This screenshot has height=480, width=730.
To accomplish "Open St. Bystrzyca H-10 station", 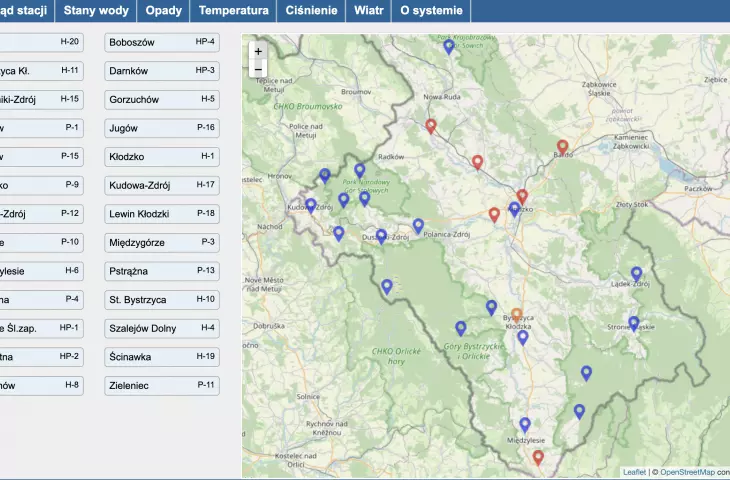I will (162, 300).
